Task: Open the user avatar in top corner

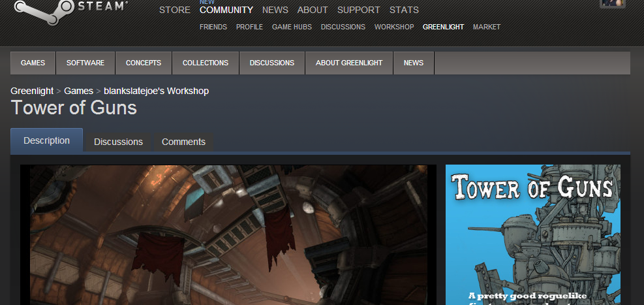Action: [613, 3]
